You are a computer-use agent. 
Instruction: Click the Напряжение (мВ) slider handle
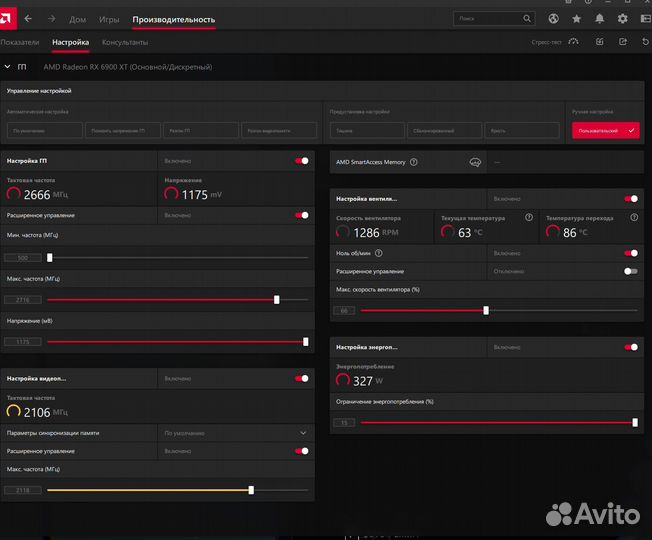pyautogui.click(x=306, y=342)
